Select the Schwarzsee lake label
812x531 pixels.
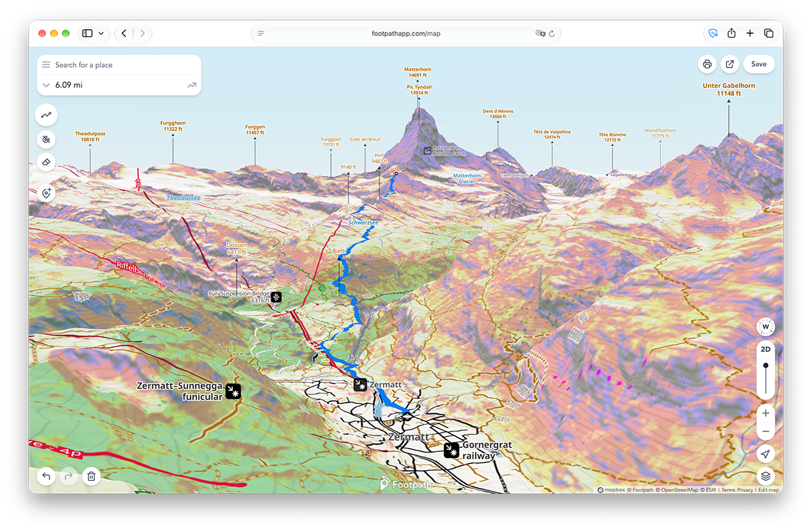point(363,223)
